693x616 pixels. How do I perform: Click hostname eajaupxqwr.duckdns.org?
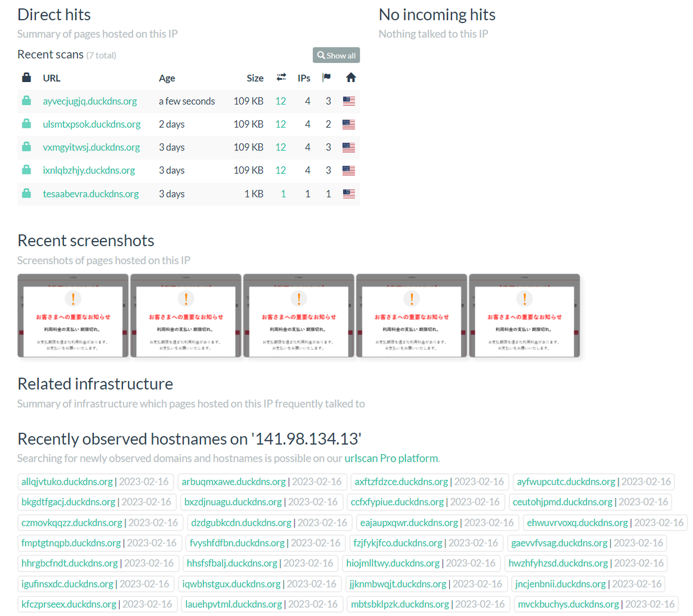(409, 523)
